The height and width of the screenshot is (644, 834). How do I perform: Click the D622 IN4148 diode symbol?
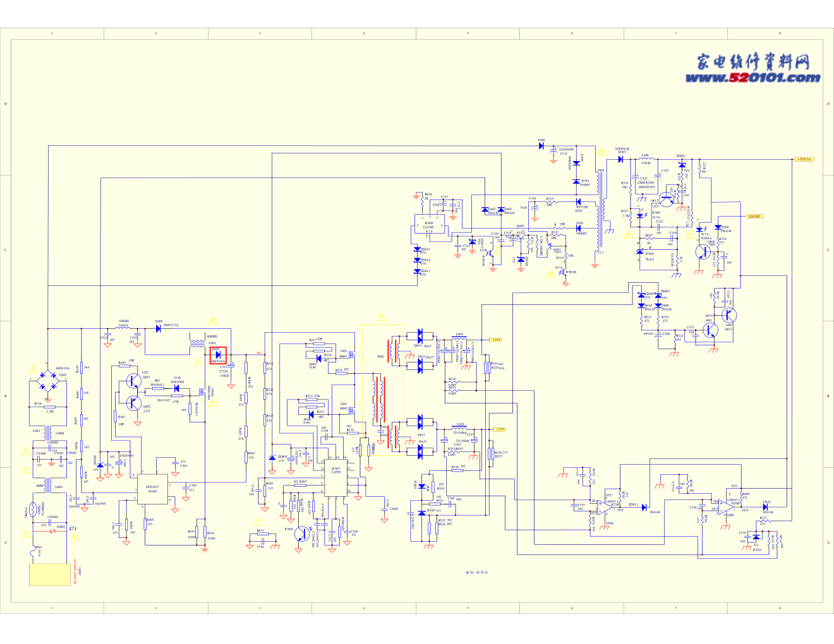click(x=766, y=507)
